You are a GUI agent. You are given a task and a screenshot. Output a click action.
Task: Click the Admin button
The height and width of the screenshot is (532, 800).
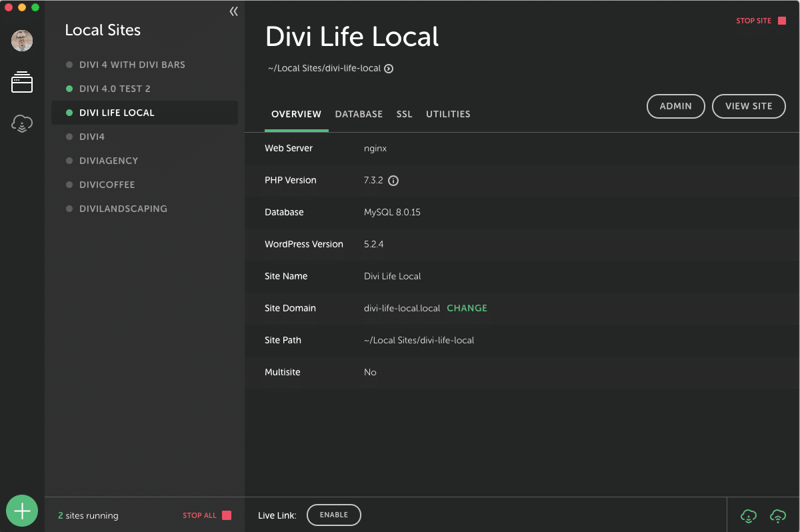pyautogui.click(x=675, y=106)
